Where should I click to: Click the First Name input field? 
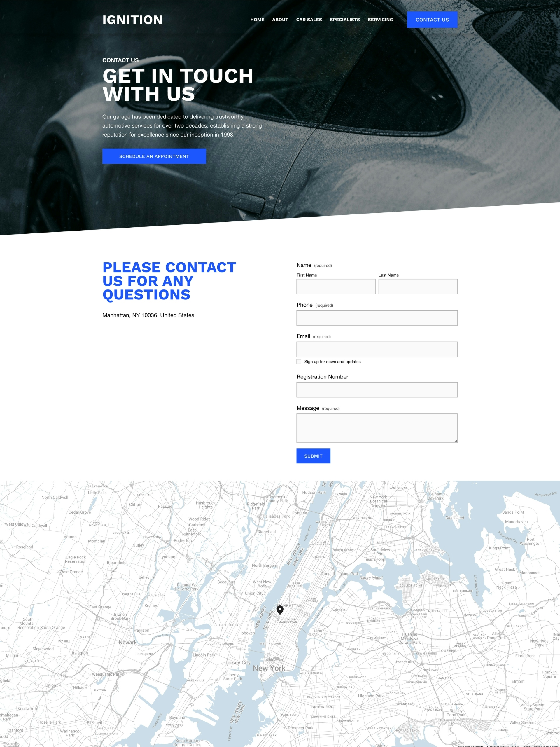point(336,287)
